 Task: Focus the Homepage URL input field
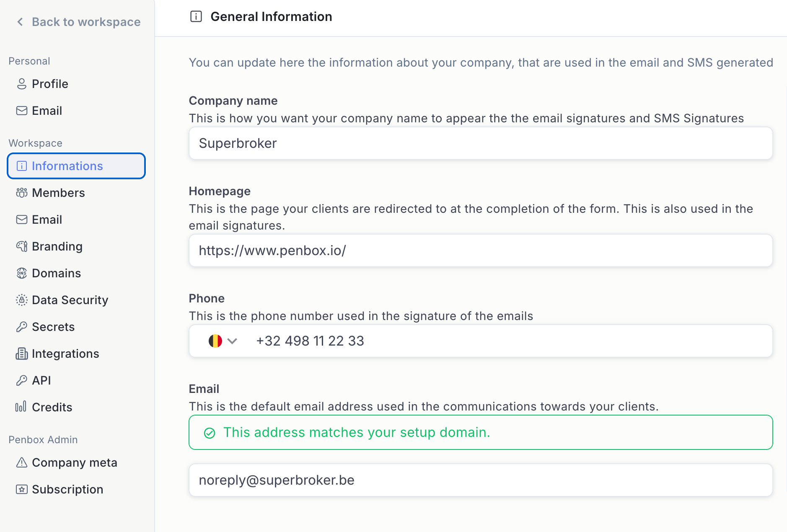pos(481,251)
